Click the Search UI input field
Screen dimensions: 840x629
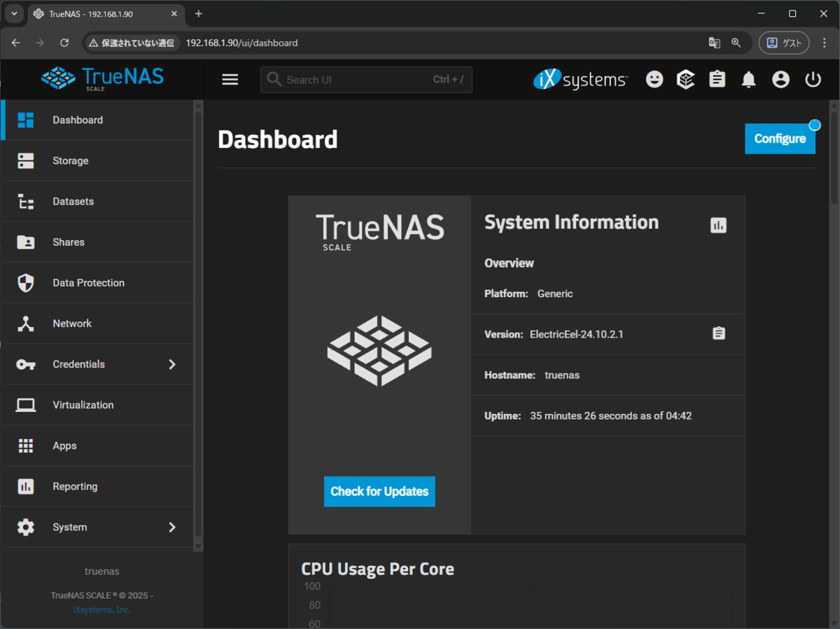366,80
